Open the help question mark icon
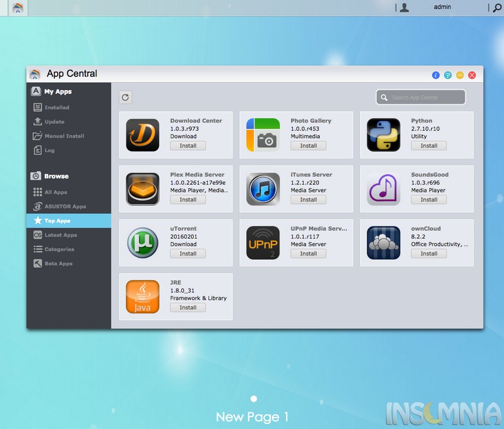The image size is (504, 429). tap(448, 75)
